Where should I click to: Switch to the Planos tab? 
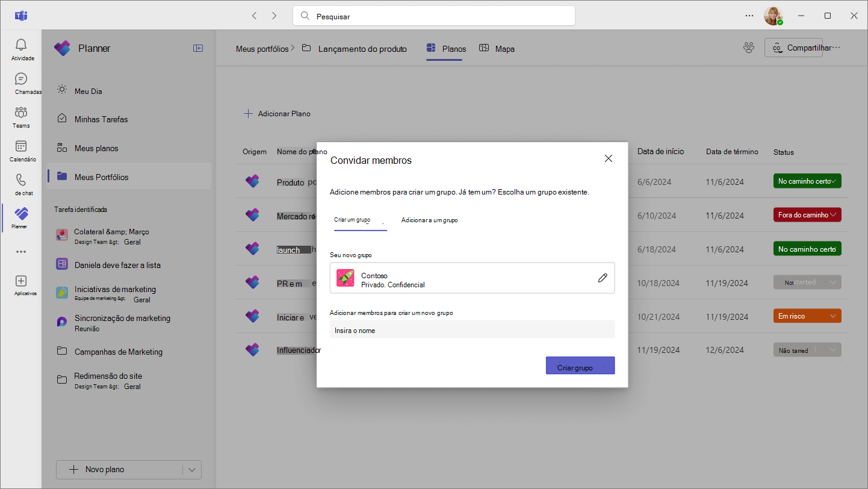pos(446,48)
